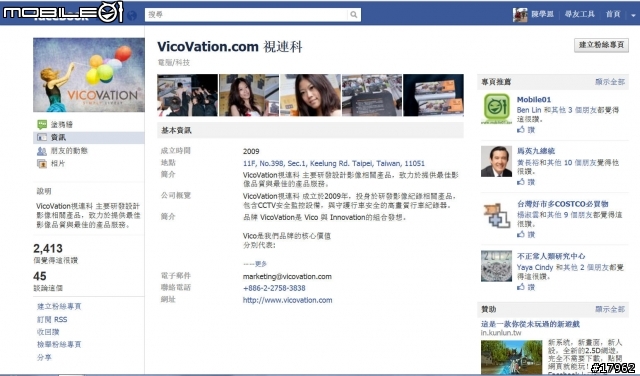Click 顯示全部 beside 贊助
Viewport: 640px width, 376px height.
pos(610,309)
